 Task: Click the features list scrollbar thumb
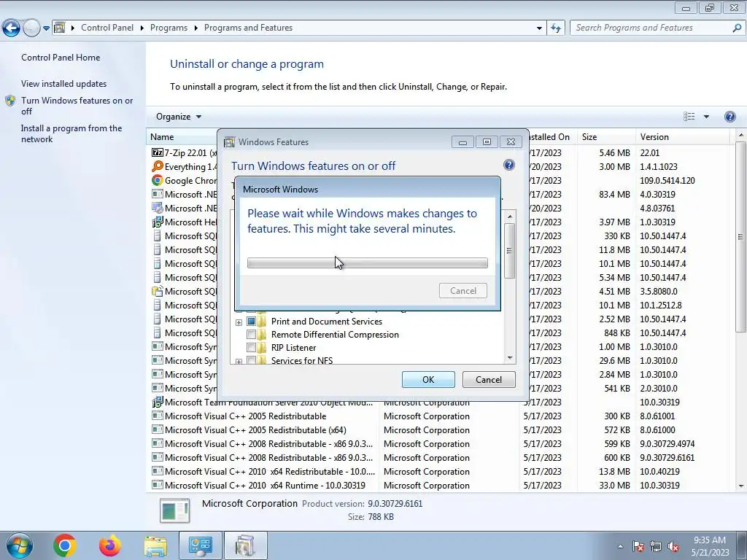[x=510, y=251]
